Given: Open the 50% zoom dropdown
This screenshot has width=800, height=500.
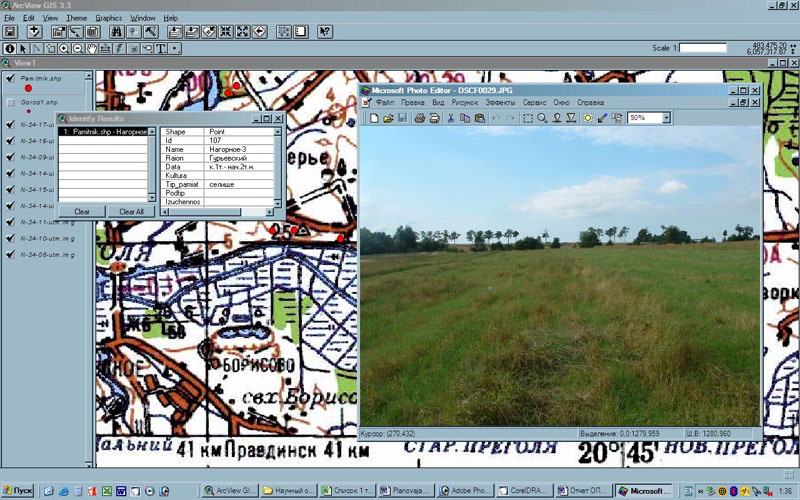Looking at the screenshot, I should (665, 118).
